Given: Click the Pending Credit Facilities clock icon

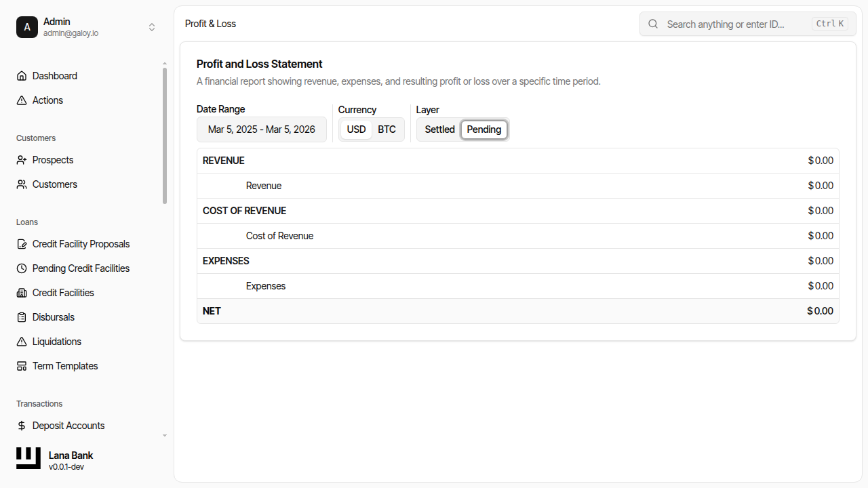Looking at the screenshot, I should 22,268.
